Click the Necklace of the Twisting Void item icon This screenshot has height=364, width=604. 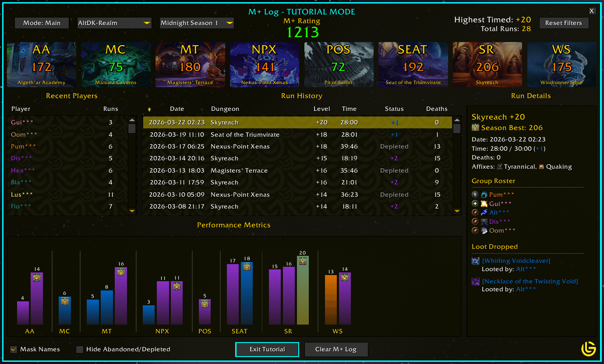click(476, 282)
